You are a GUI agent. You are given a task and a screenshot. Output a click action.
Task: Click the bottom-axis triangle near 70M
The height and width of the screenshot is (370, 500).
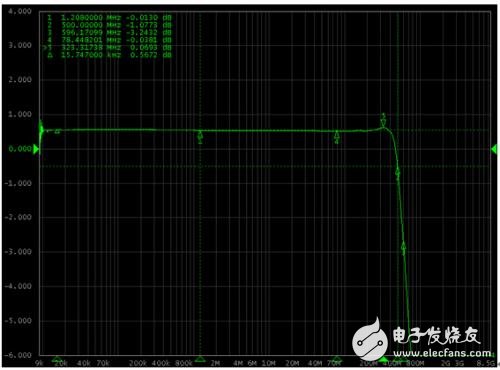[337, 359]
